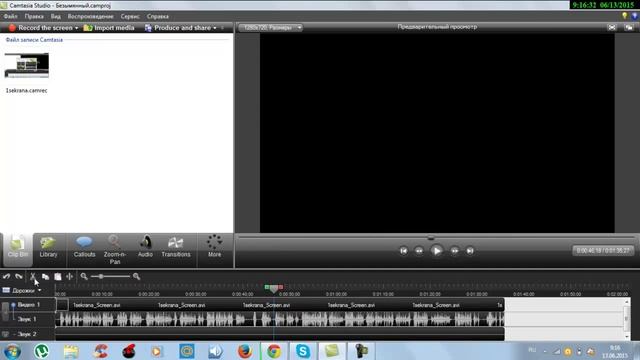The image size is (640, 360).
Task: Select the Звук 2 track label
Action: [x=27, y=334]
